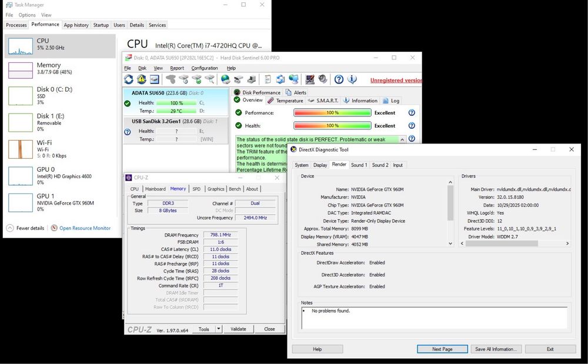Click Next Page in DirectX Diagnostic Tool
The width and height of the screenshot is (588, 364).
[442, 349]
